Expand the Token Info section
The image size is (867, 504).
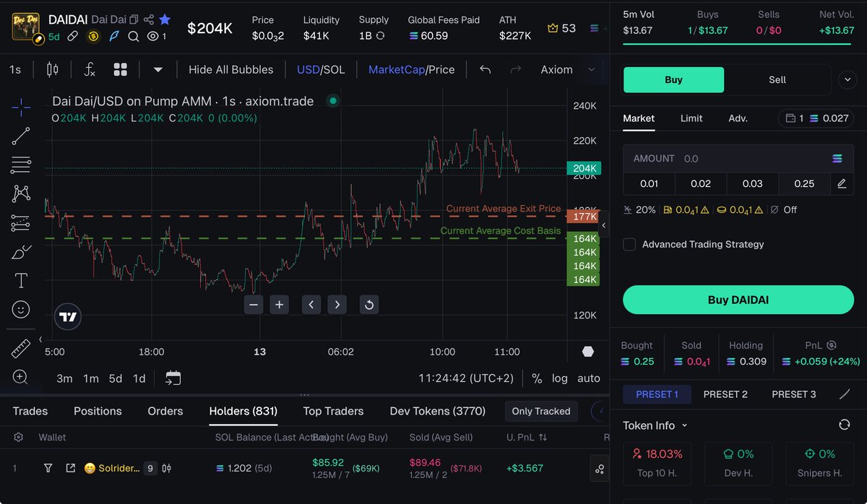click(x=655, y=425)
